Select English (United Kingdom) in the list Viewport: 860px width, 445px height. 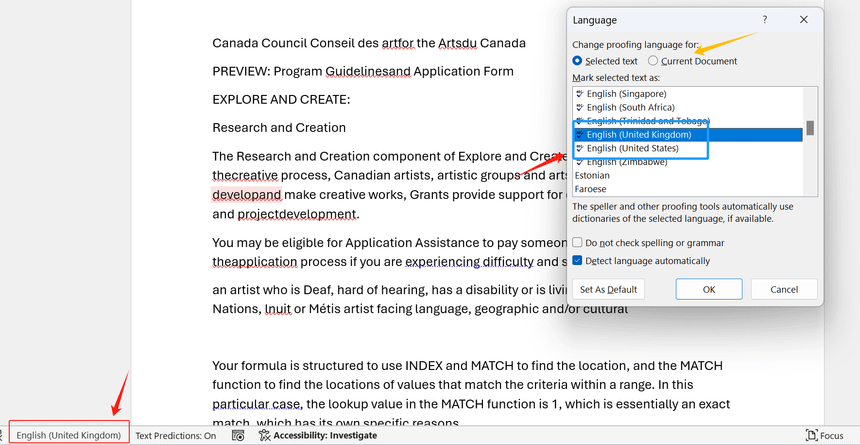tap(639, 135)
